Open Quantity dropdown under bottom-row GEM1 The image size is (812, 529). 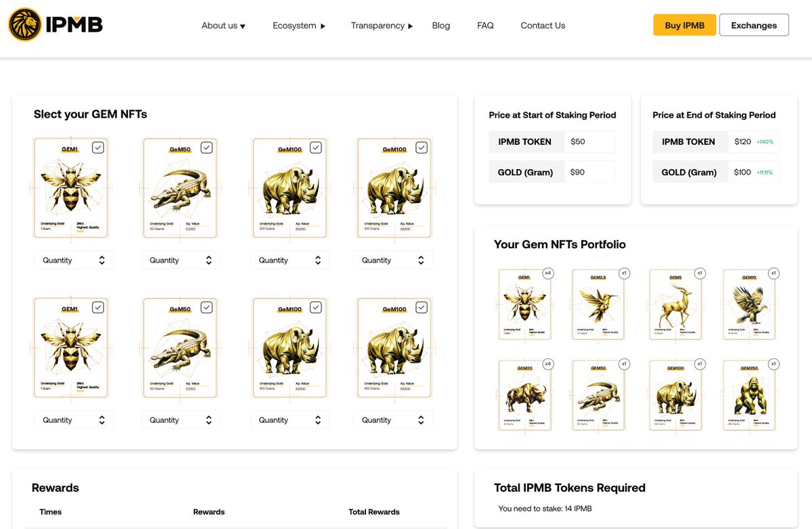pyautogui.click(x=74, y=419)
